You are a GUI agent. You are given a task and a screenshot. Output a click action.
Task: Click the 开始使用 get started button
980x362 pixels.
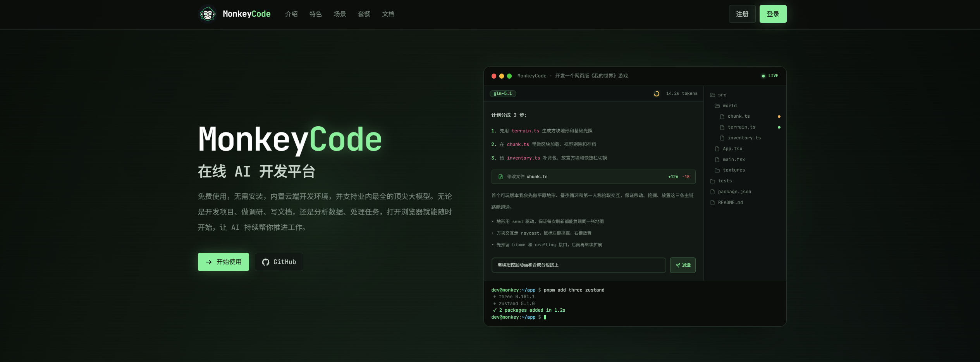pos(224,262)
